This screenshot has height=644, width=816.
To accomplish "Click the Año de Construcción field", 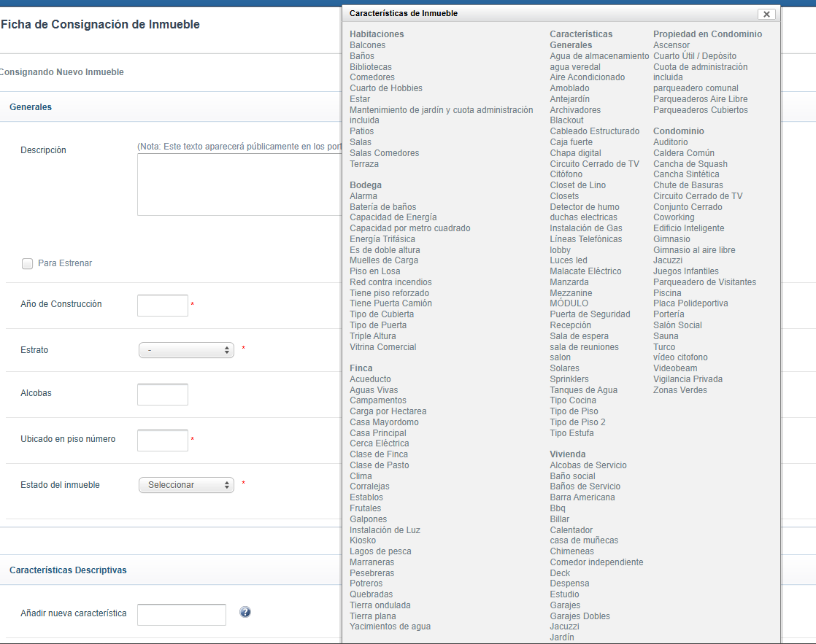I will point(162,306).
